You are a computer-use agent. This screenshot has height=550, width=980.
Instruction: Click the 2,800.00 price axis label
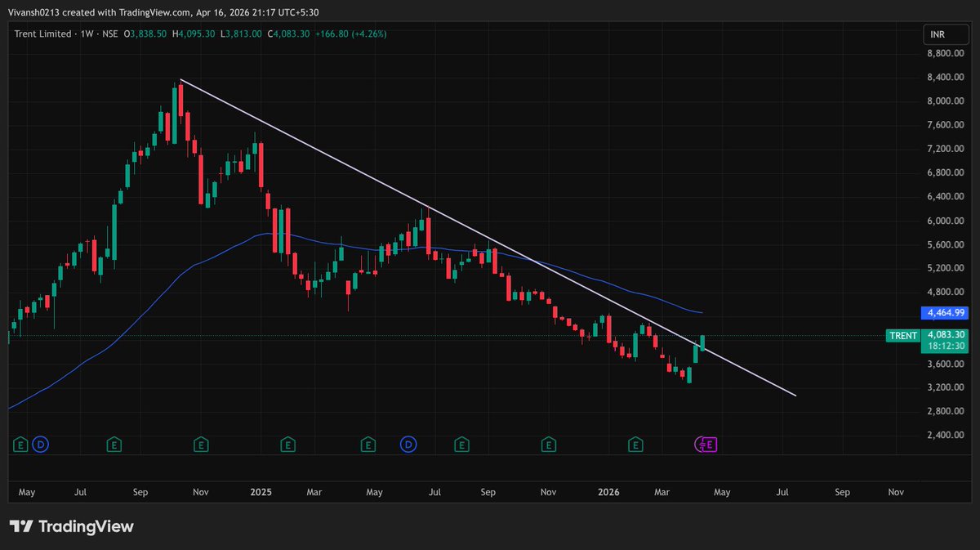pyautogui.click(x=946, y=411)
